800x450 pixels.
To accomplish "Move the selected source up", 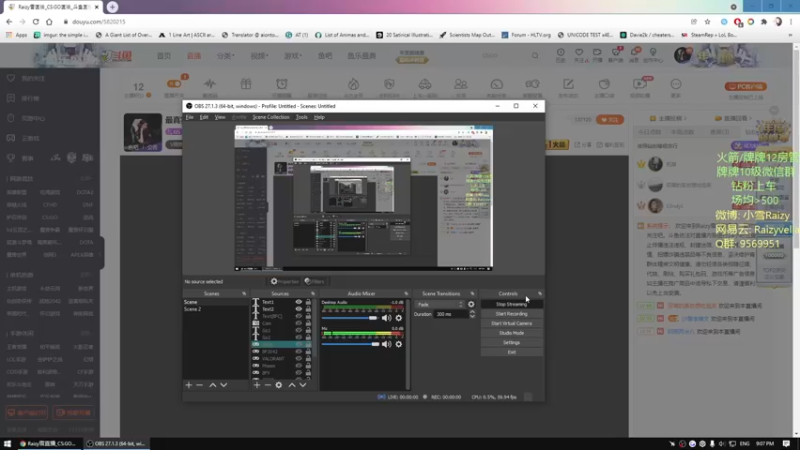I will coord(292,385).
